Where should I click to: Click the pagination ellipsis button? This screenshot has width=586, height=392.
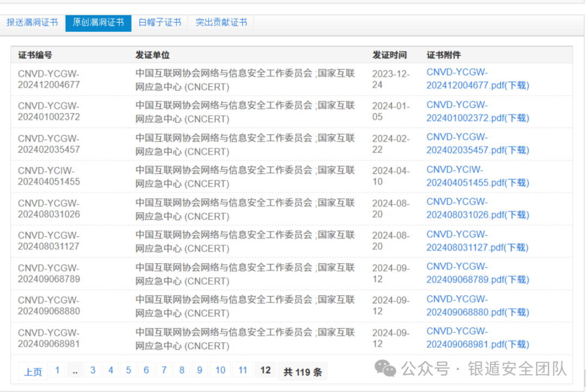click(75, 370)
